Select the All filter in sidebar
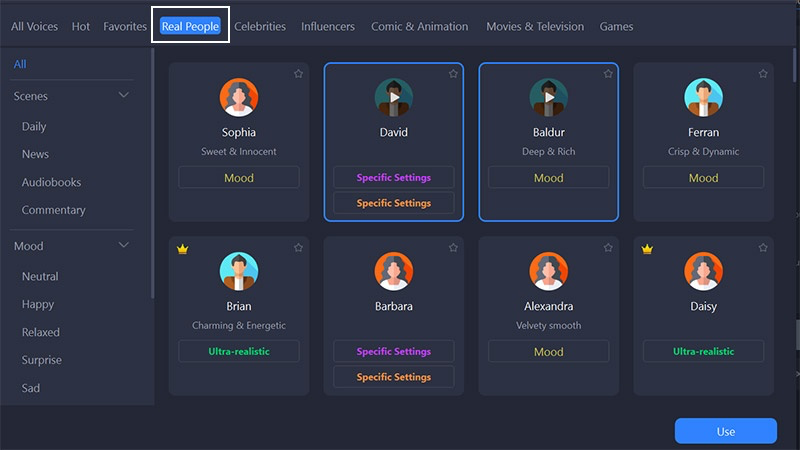Screen dimensions: 800x450 coord(20,64)
